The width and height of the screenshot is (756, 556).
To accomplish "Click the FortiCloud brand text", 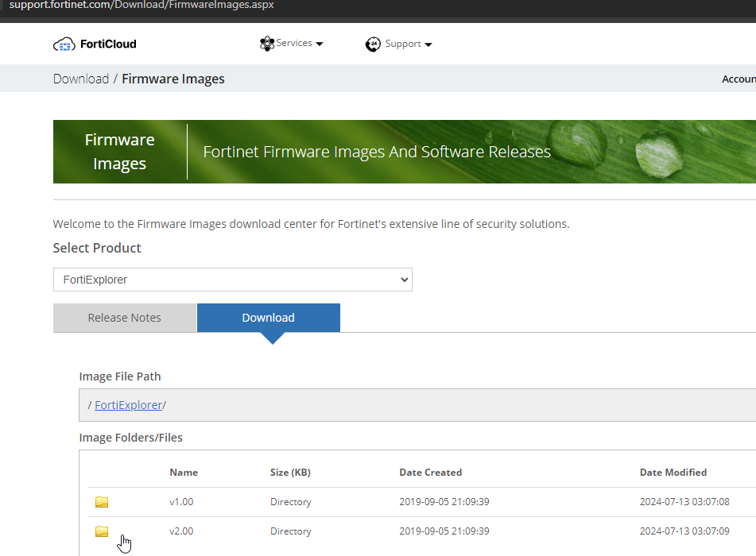I will 108,44.
